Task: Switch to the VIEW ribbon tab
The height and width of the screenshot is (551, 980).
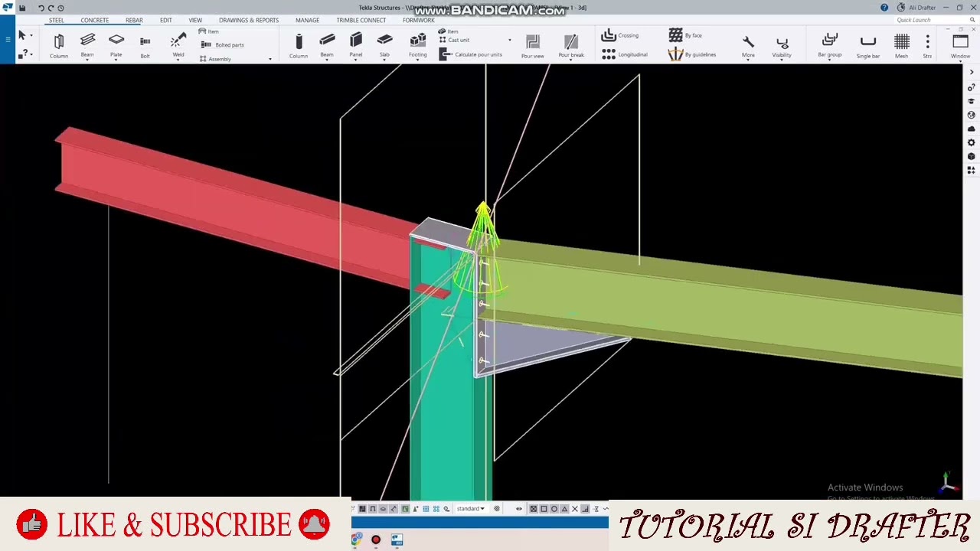Action: pyautogui.click(x=195, y=20)
